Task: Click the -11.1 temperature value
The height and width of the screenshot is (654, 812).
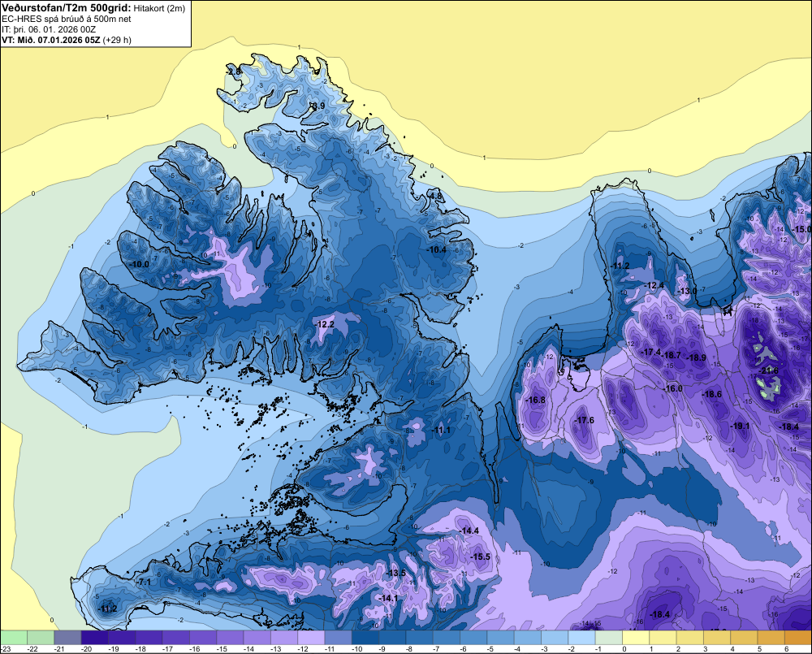Action: pyautogui.click(x=441, y=431)
